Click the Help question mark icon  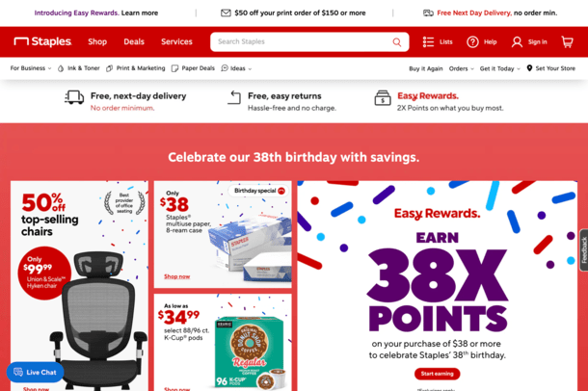click(x=472, y=42)
